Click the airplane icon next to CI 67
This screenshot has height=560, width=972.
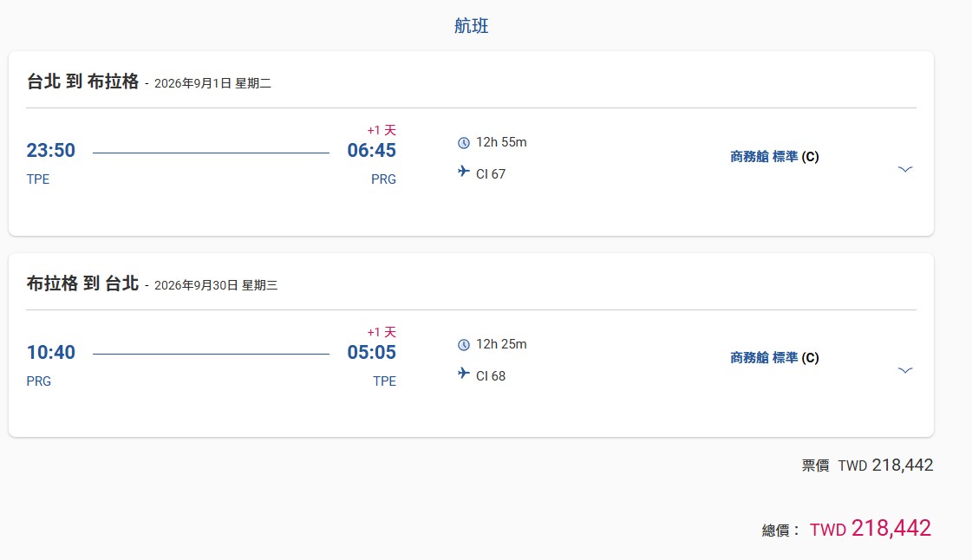click(464, 172)
